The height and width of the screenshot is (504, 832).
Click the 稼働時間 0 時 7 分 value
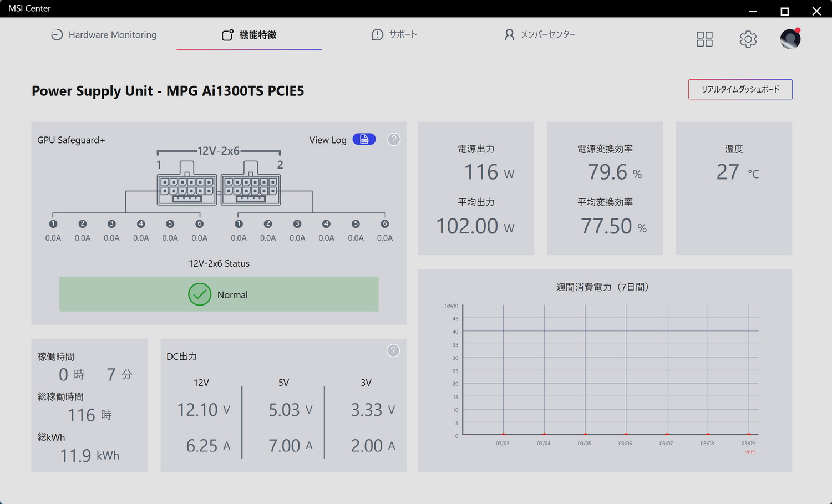(96, 375)
